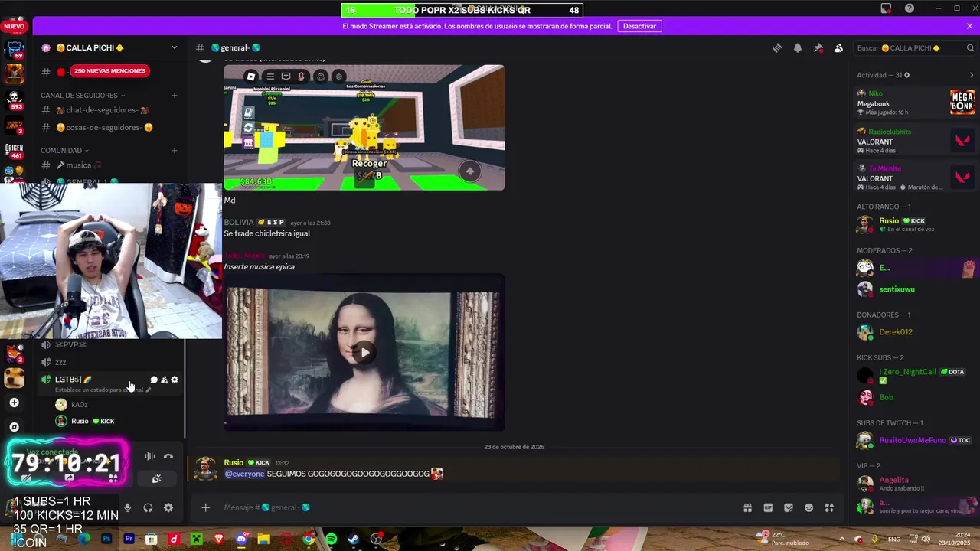Open Steam from the taskbar

(x=353, y=540)
